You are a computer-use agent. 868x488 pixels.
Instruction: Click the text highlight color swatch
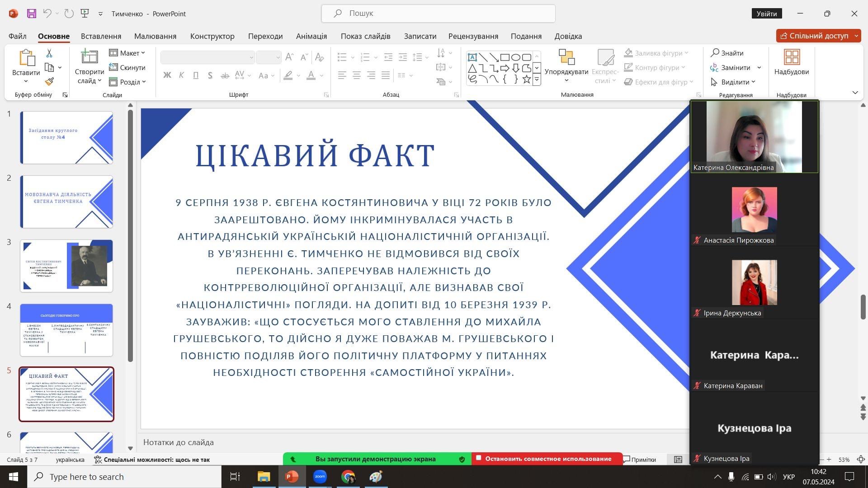coord(288,75)
